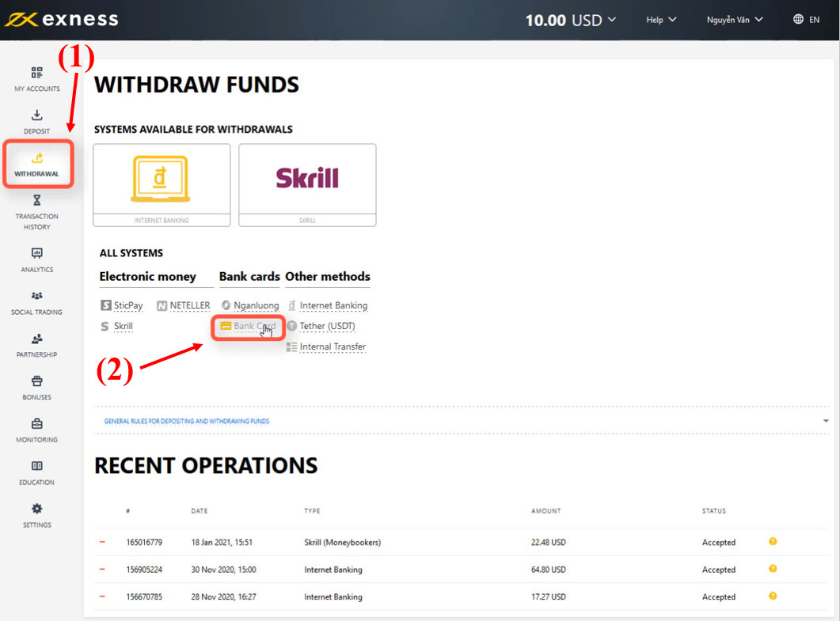Open the NETELLER link
This screenshot has height=621, width=840.
click(190, 305)
